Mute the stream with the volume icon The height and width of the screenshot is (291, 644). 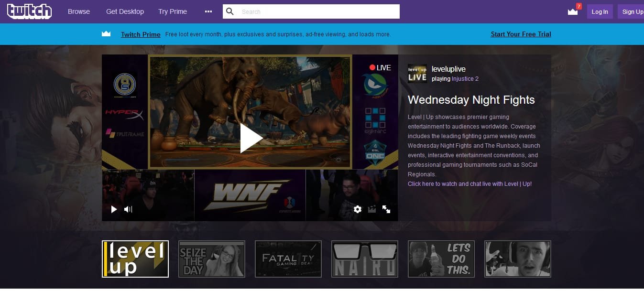click(128, 209)
